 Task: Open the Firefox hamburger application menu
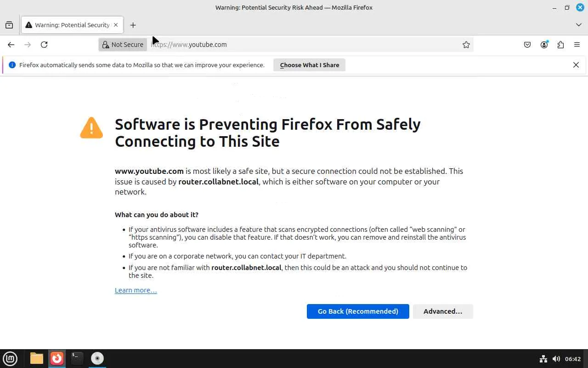click(x=577, y=45)
